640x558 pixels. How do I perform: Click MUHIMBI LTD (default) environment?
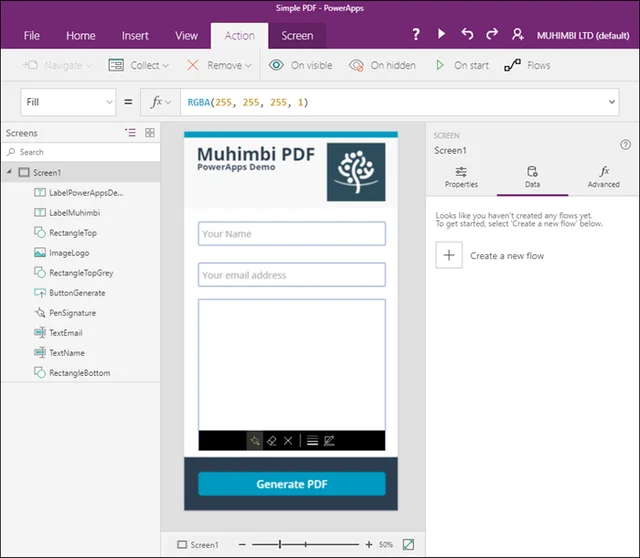point(583,36)
